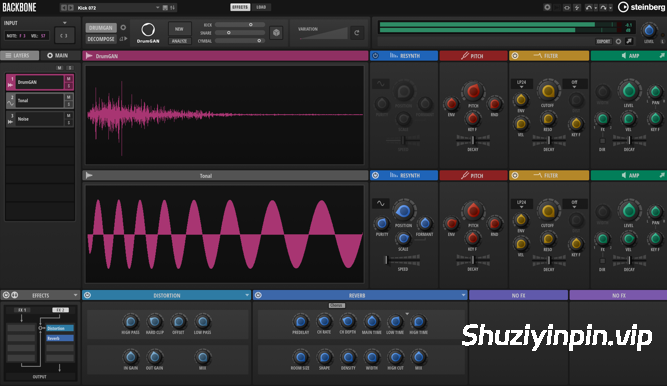Toggle the circle option beside DRUMGAN
The image size is (667, 386).
(123, 28)
